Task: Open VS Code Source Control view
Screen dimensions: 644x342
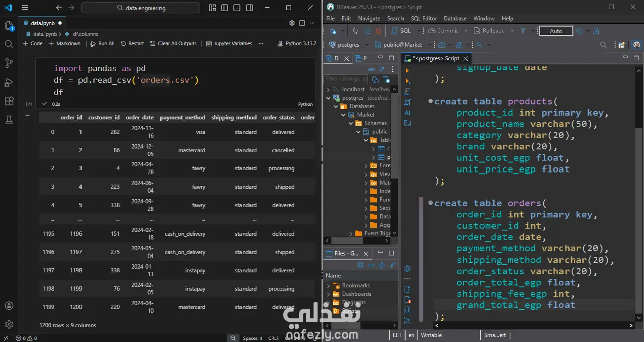Action: 9,63
